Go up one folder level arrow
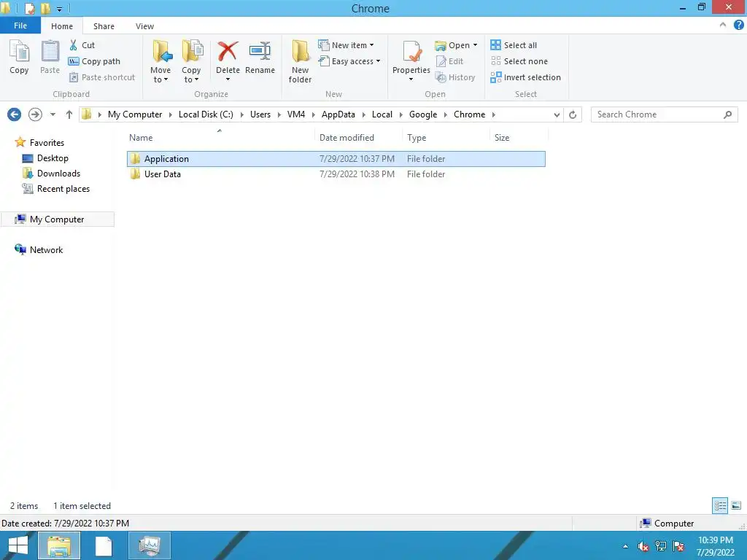This screenshot has width=747, height=560. click(x=69, y=114)
